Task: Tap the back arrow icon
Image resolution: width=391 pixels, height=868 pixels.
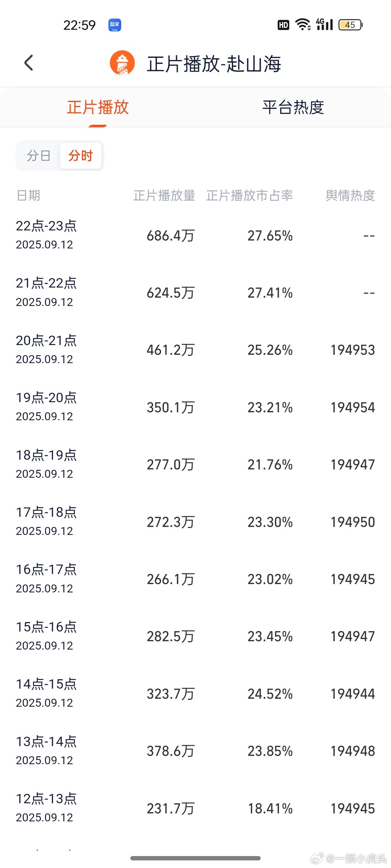Action: click(29, 63)
